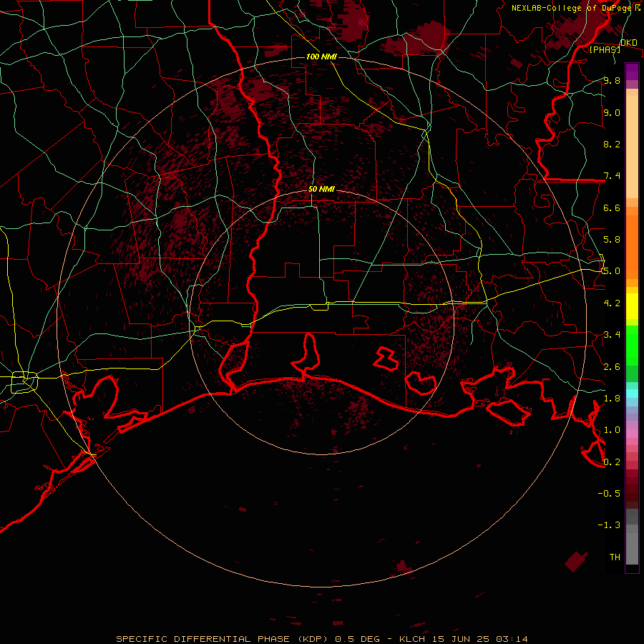
Task: Click the 1.0 scale value
Action: point(612,430)
